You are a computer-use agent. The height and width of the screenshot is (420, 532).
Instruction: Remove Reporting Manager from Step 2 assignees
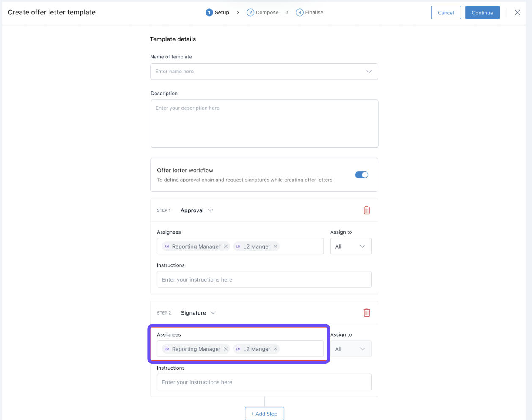coord(226,349)
